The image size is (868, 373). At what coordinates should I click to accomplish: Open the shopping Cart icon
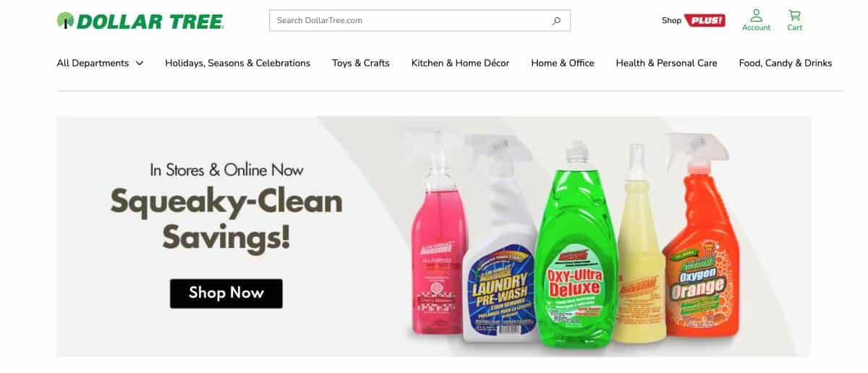pyautogui.click(x=794, y=15)
